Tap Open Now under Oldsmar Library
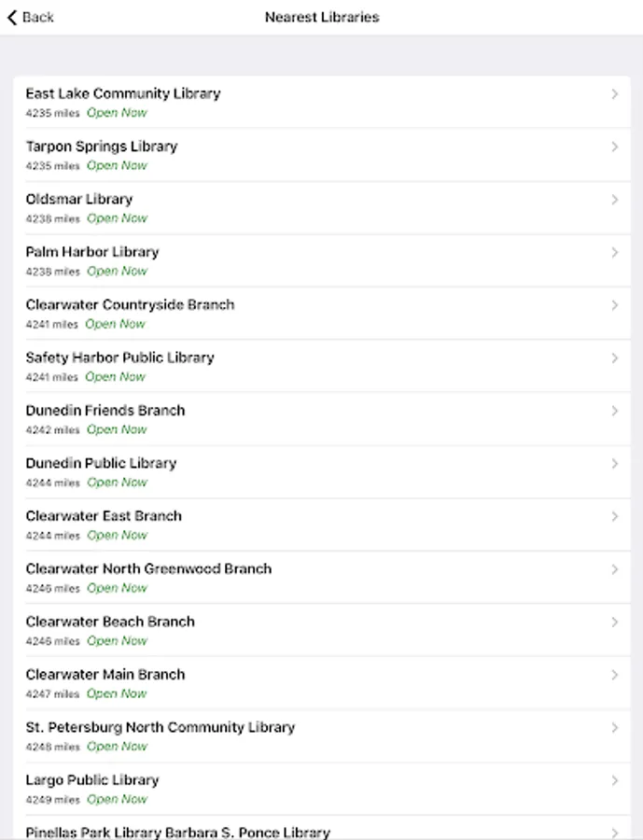The width and height of the screenshot is (643, 840). pyautogui.click(x=117, y=218)
